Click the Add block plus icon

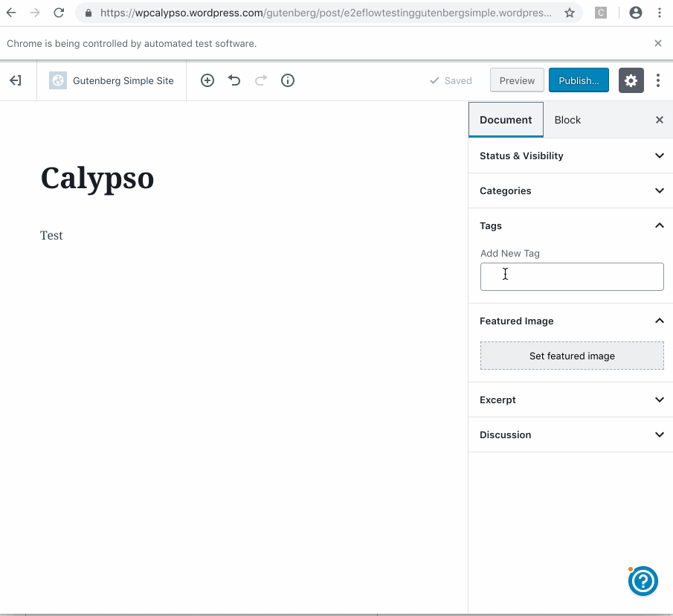pyautogui.click(x=207, y=80)
